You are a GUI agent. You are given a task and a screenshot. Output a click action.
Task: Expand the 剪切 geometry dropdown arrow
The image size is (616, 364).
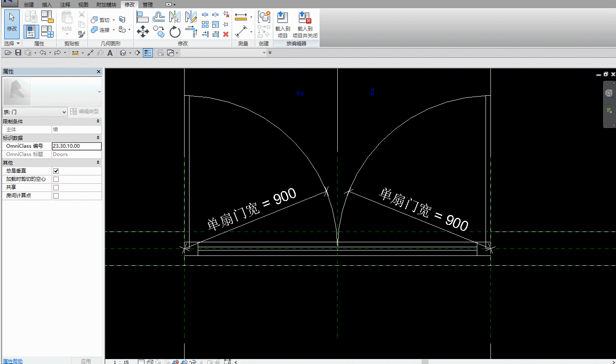point(114,20)
